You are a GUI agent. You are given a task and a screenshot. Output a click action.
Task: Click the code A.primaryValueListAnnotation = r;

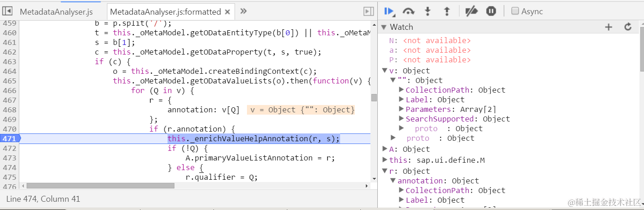[260, 158]
